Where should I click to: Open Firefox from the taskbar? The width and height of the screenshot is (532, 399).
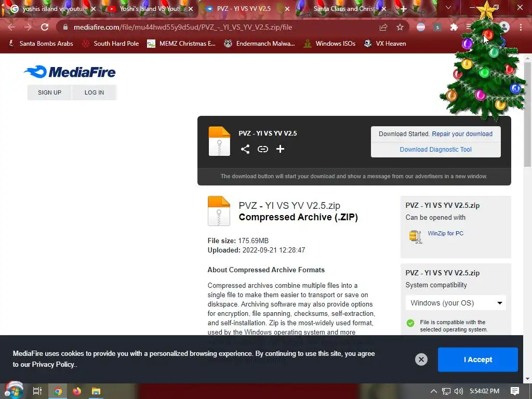pos(77,391)
